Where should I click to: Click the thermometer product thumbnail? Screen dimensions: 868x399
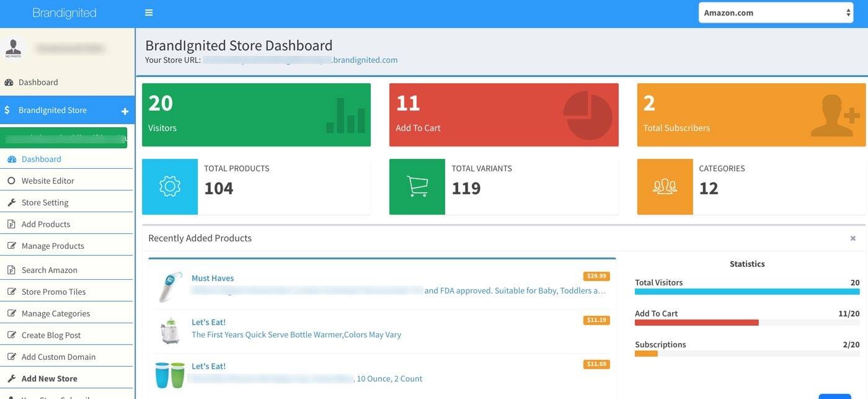pos(170,287)
